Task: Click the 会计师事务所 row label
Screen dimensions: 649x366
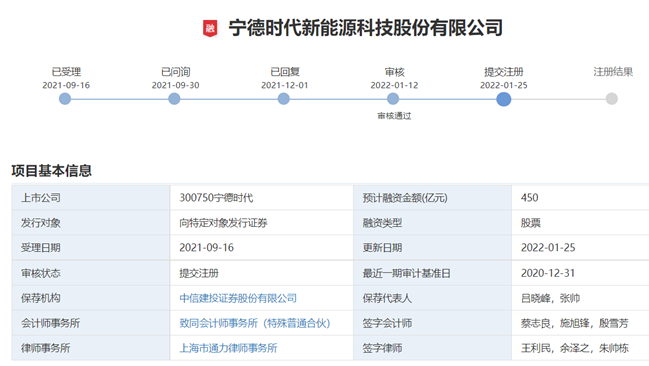Action: tap(91, 323)
